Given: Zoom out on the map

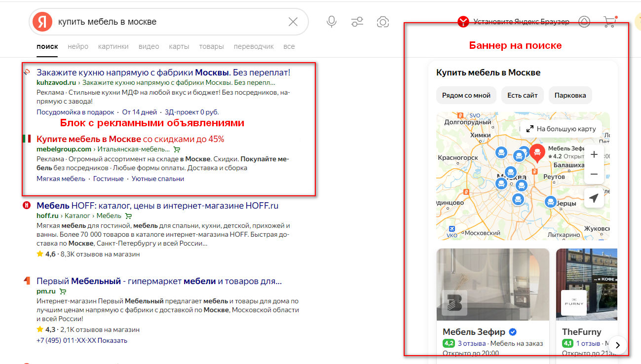Looking at the screenshot, I should coord(594,174).
